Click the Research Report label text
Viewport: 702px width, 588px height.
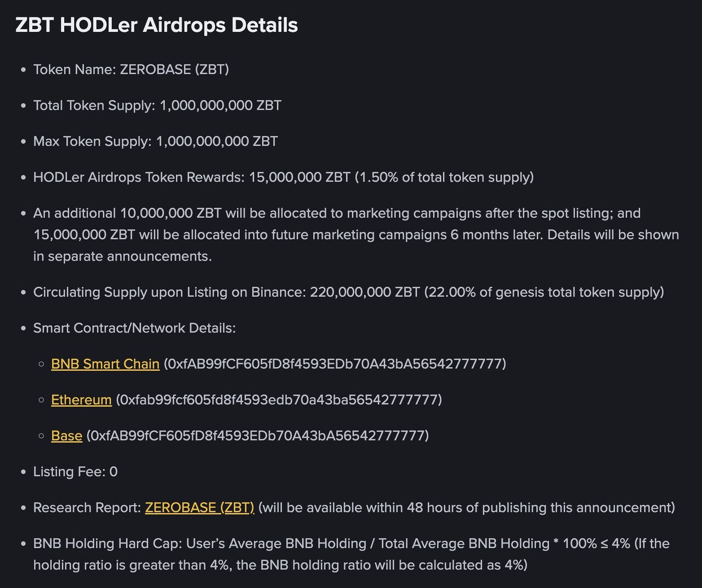coord(87,508)
